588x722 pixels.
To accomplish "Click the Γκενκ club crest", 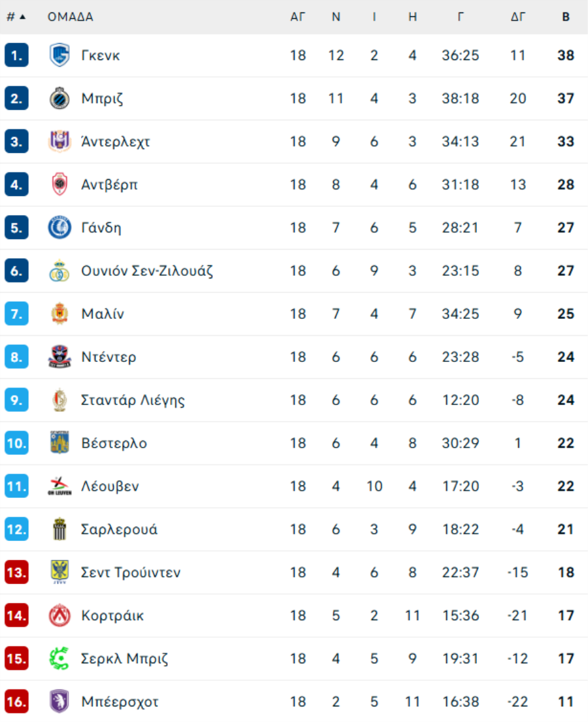I will (x=59, y=56).
